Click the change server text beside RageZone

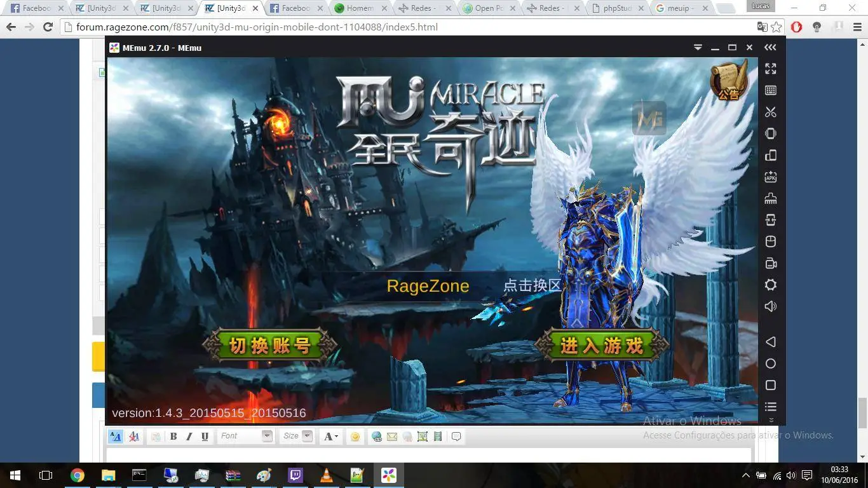click(x=532, y=285)
